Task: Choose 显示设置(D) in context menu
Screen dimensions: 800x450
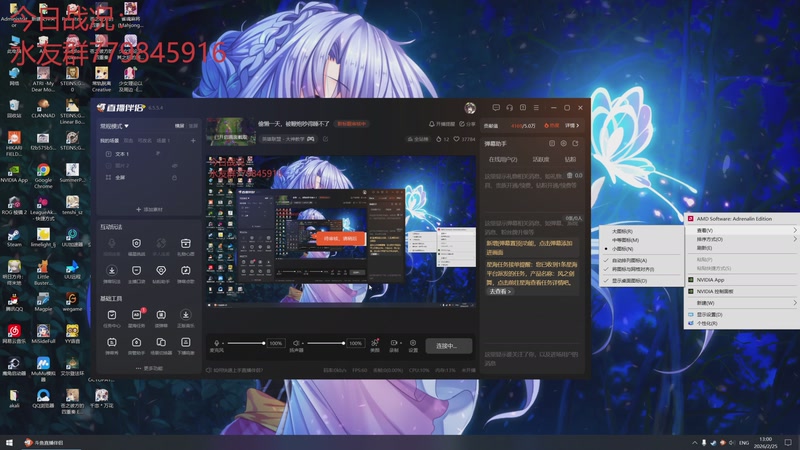Action: [x=742, y=314]
